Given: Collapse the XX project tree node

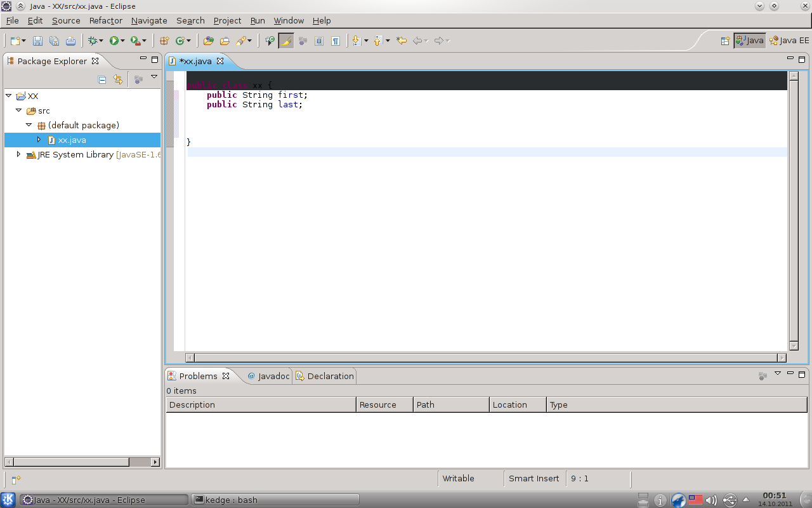Looking at the screenshot, I should tap(9, 96).
